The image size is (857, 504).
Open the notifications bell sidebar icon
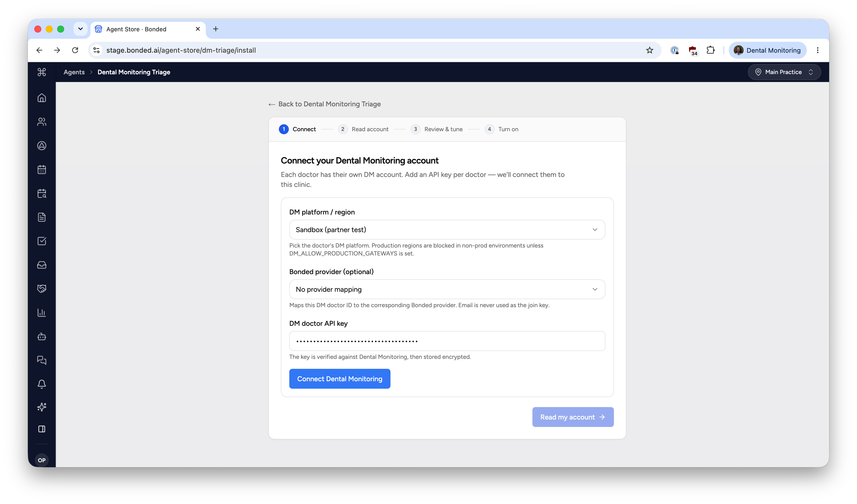click(x=42, y=384)
